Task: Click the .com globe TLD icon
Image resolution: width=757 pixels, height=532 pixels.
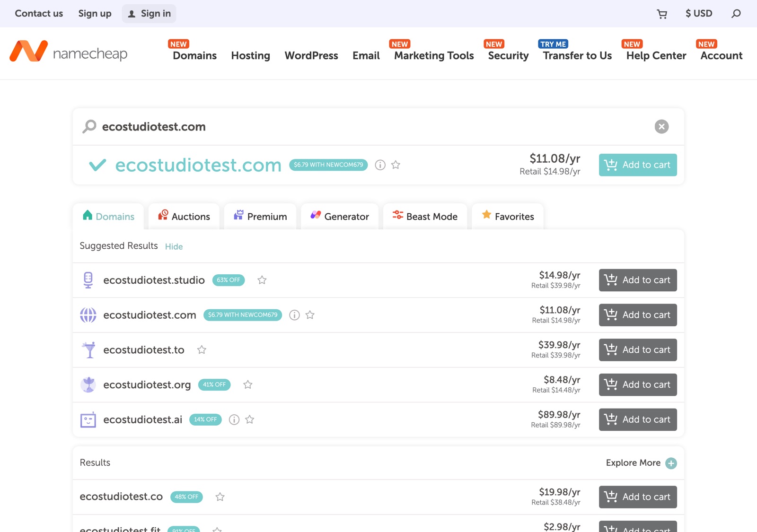Action: [x=88, y=315]
